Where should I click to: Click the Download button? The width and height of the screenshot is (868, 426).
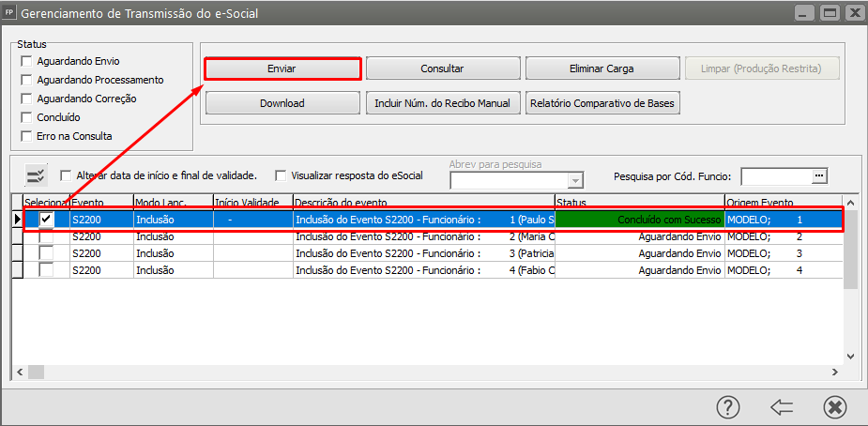click(282, 103)
